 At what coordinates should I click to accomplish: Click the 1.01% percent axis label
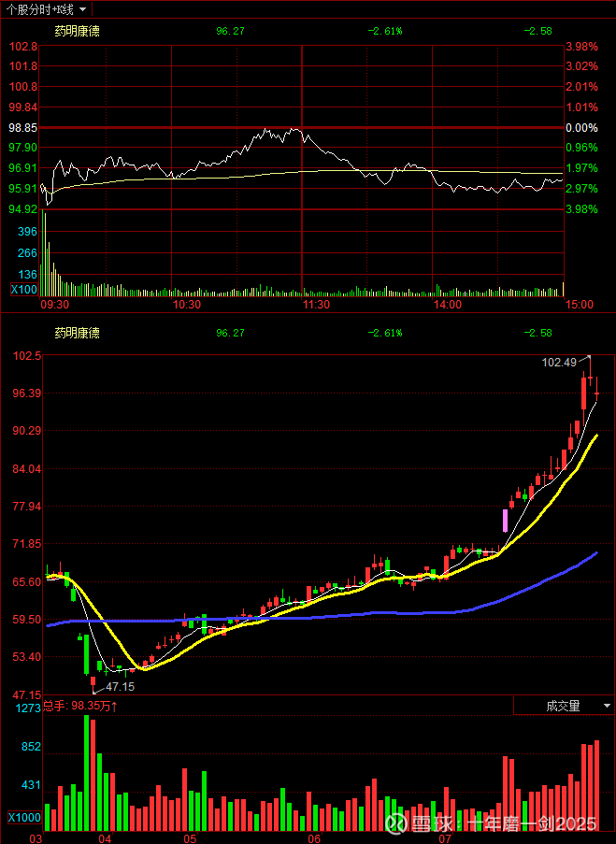(583, 107)
